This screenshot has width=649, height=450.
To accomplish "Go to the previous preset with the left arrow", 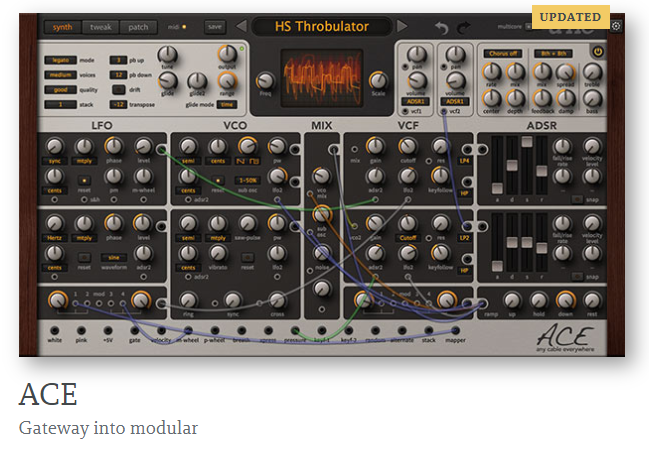I will [241, 26].
